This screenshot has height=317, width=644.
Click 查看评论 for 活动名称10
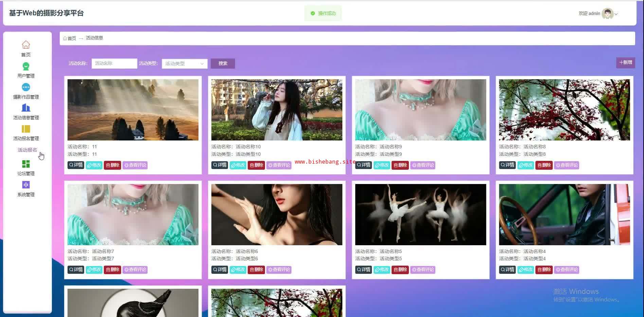(279, 165)
